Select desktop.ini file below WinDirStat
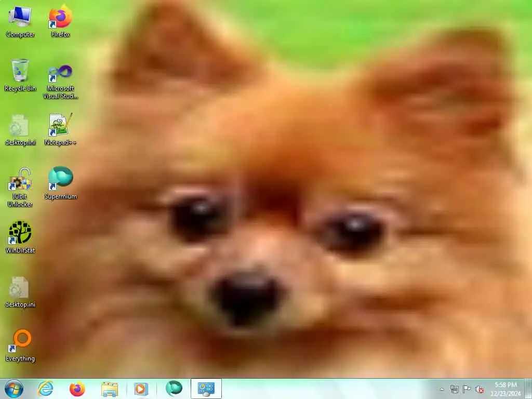 click(20, 292)
